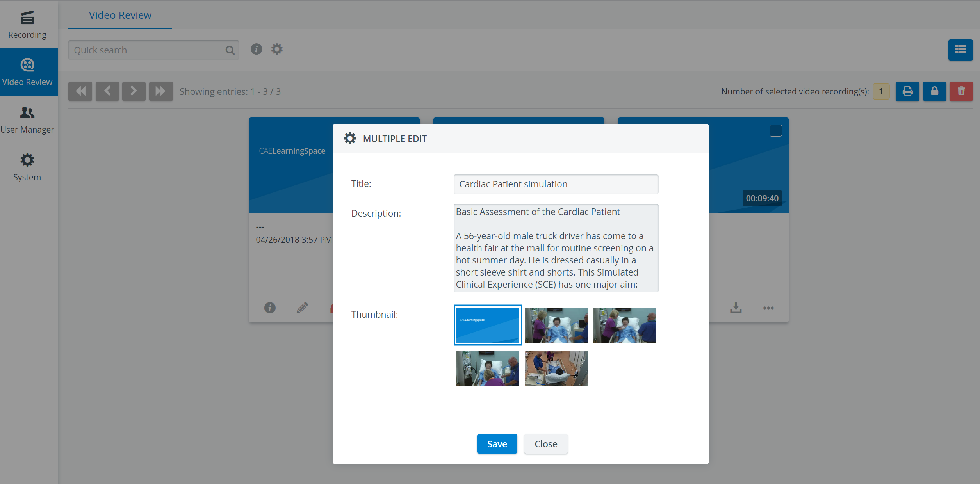Open the System settings section
980x484 pixels.
27,167
